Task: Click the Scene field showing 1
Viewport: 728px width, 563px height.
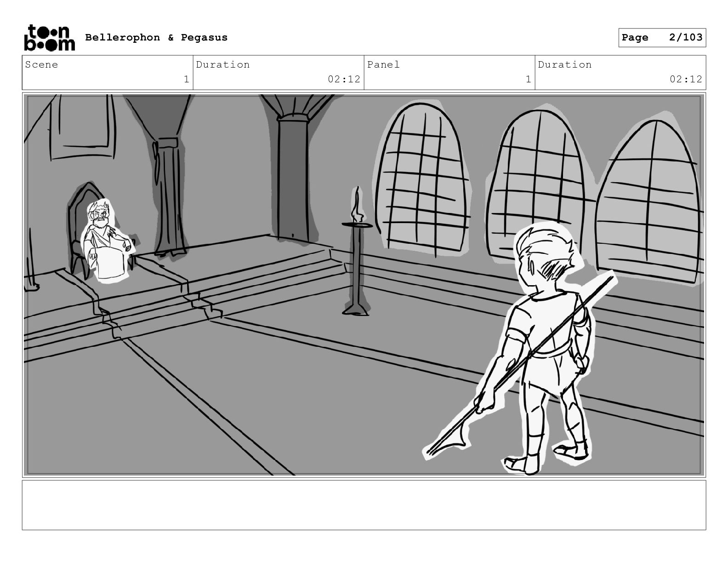Action: 108,73
